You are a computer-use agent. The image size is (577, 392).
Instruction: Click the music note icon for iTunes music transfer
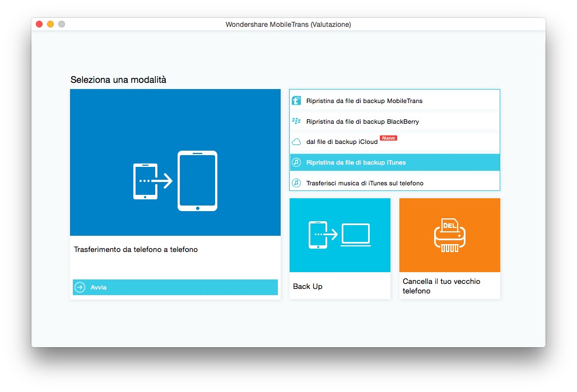(296, 183)
